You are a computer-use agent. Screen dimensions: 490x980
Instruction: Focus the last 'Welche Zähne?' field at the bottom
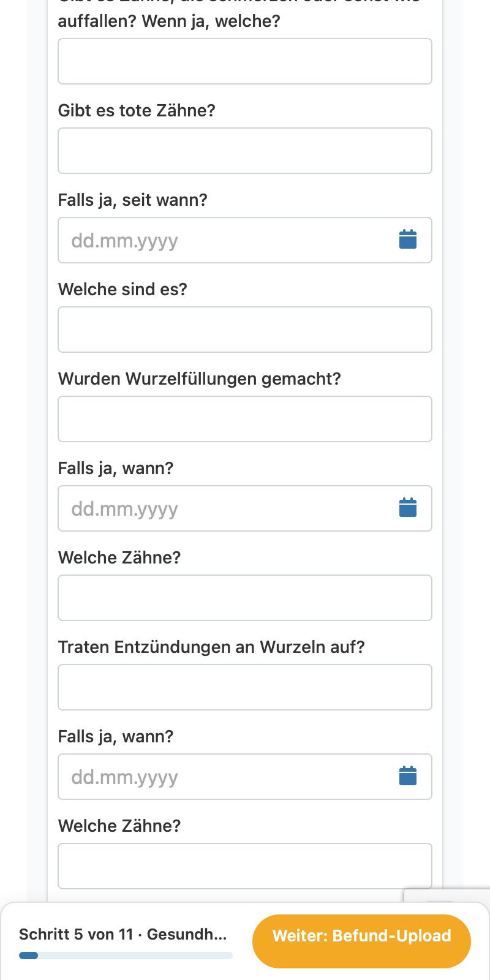245,866
